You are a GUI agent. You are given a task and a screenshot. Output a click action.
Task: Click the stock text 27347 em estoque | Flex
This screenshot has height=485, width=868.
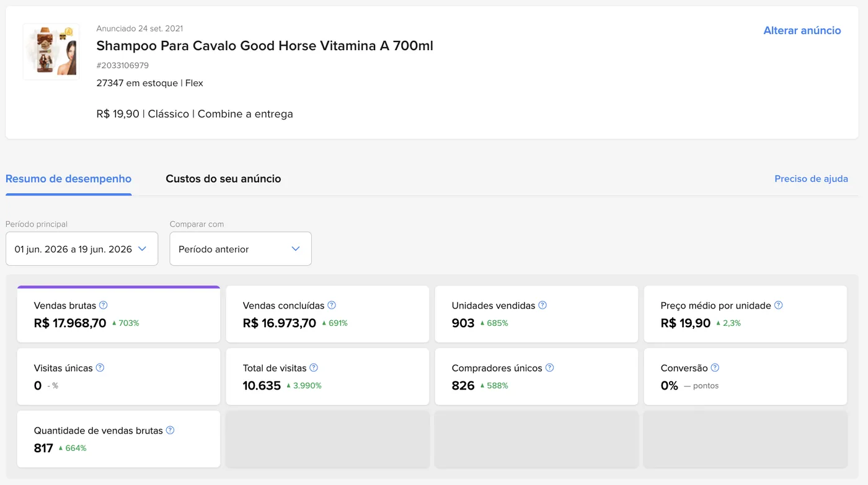[x=150, y=83]
